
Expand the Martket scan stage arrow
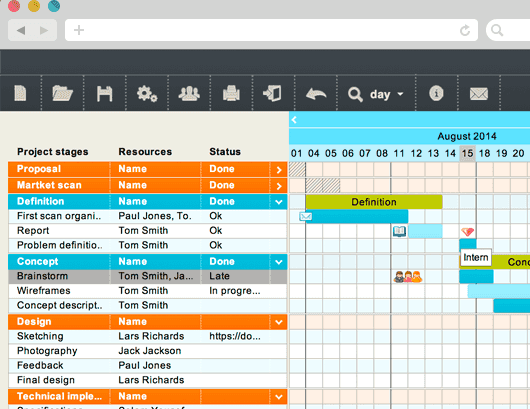tap(279, 186)
